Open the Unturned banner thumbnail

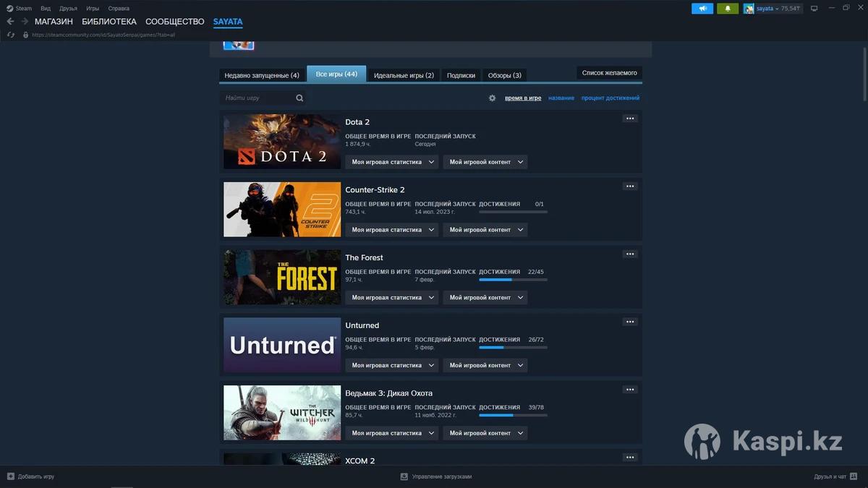(282, 345)
